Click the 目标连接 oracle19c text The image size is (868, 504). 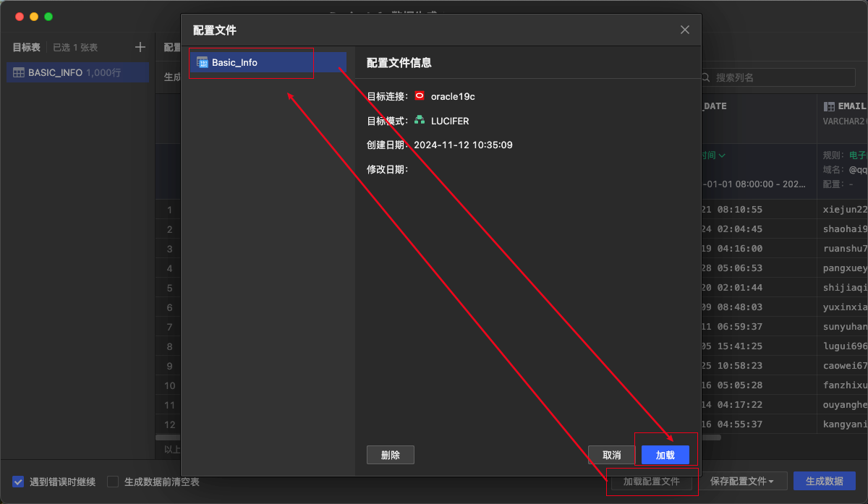pos(453,96)
